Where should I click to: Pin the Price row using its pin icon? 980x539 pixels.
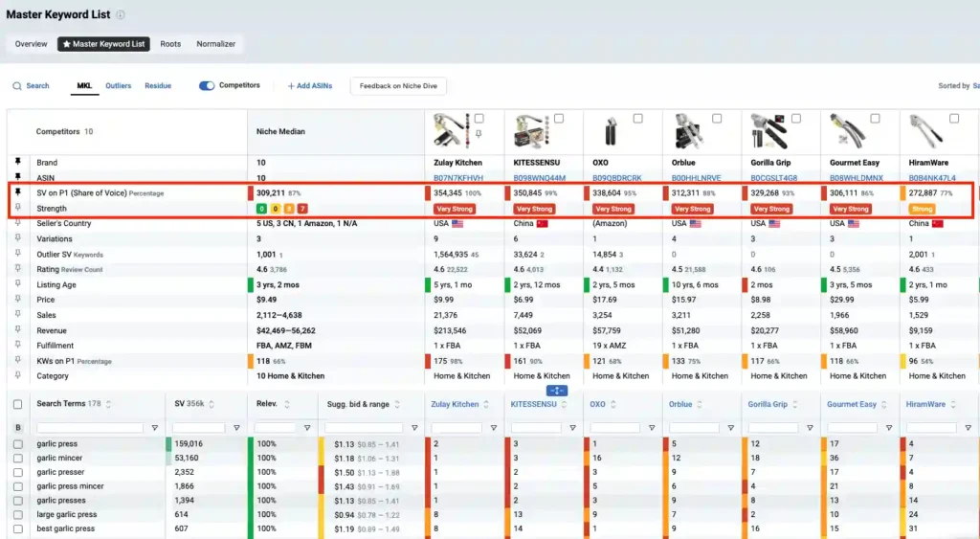(17, 300)
